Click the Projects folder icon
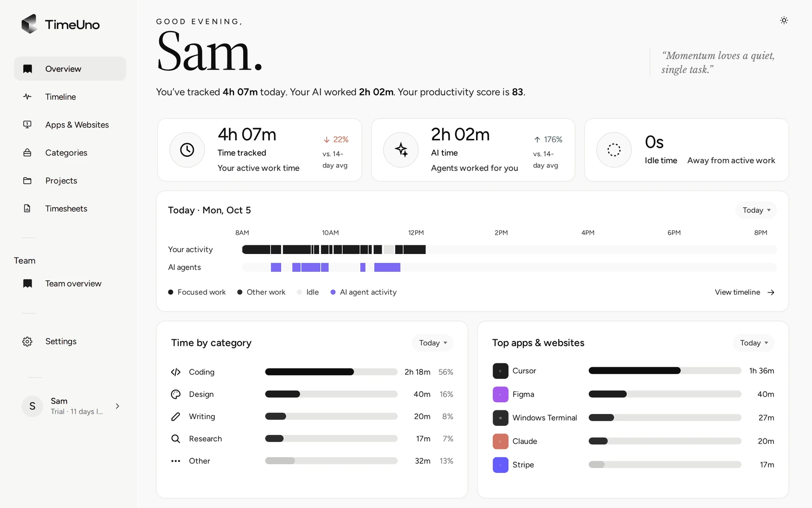The width and height of the screenshot is (812, 508). tap(27, 180)
